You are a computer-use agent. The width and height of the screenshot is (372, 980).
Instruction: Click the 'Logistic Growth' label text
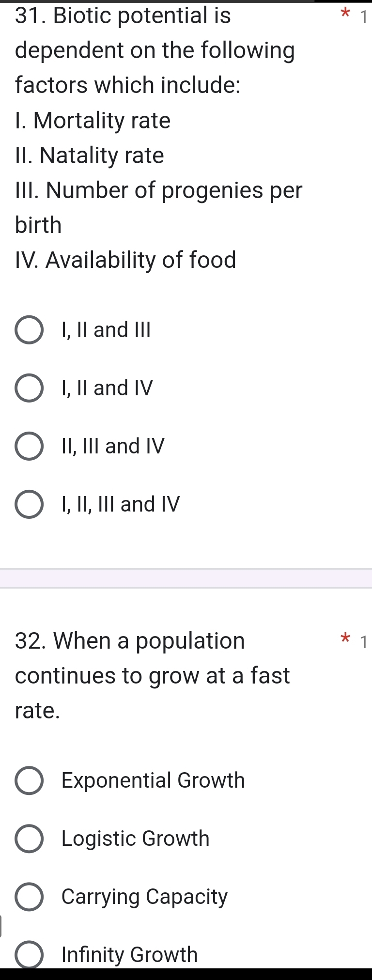tap(135, 839)
